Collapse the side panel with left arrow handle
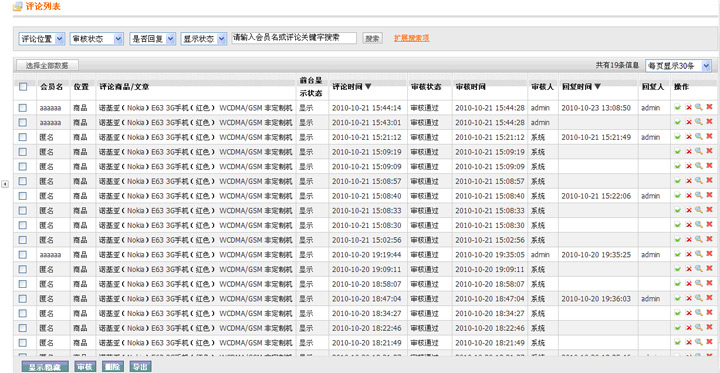The height and width of the screenshot is (373, 720). (5, 184)
